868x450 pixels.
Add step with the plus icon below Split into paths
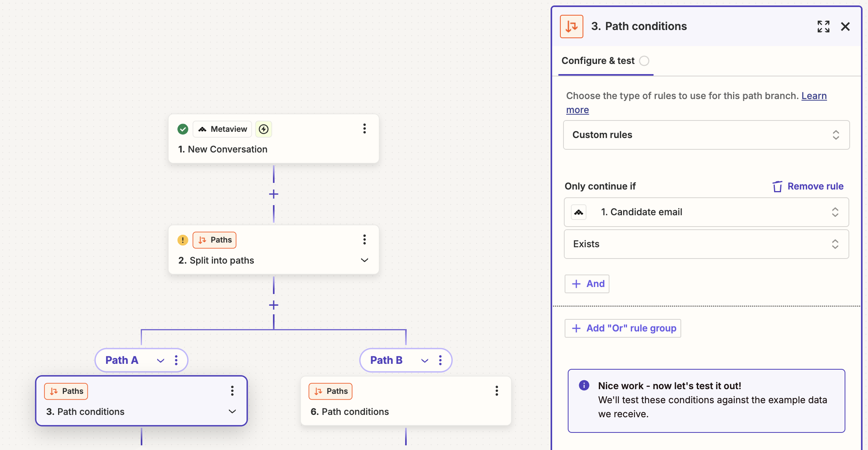point(274,305)
